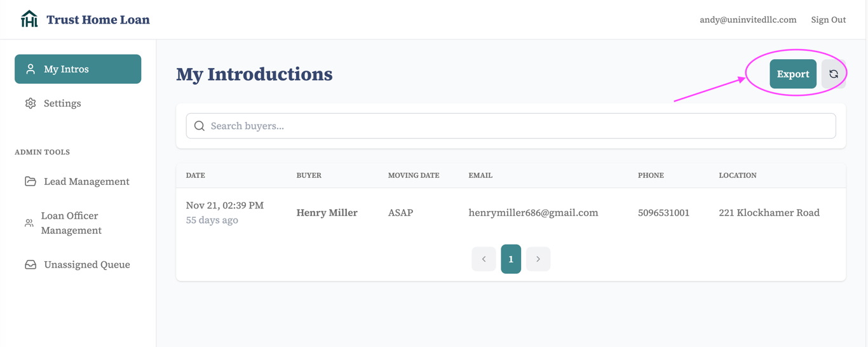Export the introductions list
The image size is (868, 347).
point(792,74)
